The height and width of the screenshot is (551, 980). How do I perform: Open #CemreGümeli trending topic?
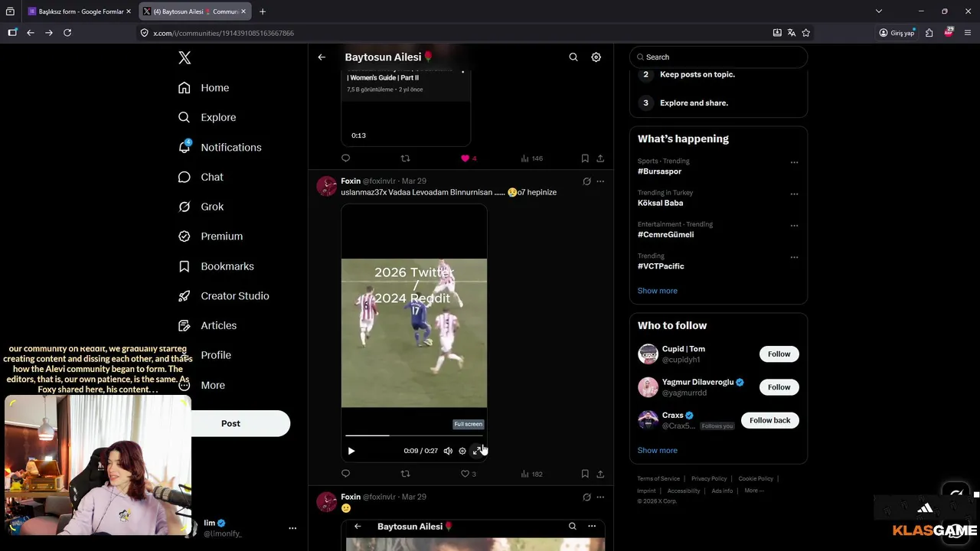tap(665, 234)
